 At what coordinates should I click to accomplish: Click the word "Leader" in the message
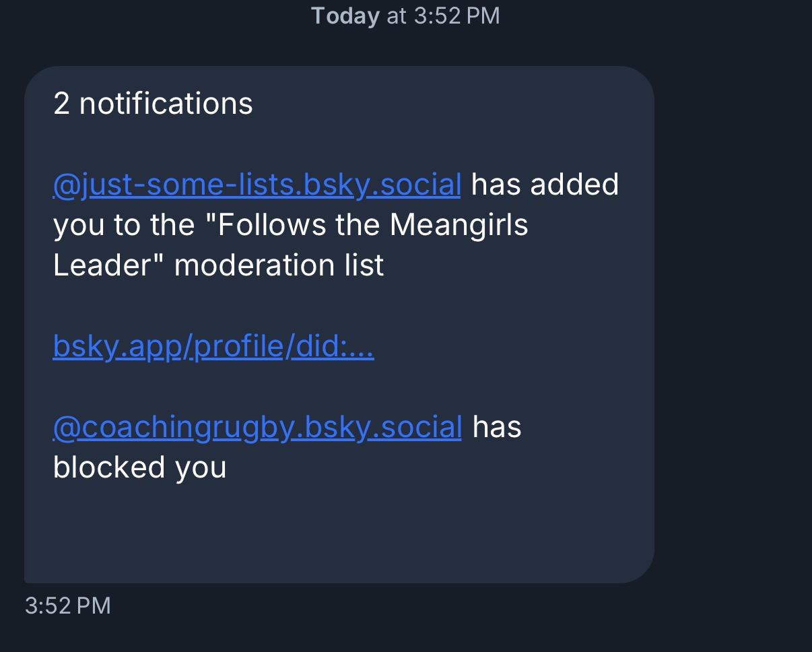102,265
